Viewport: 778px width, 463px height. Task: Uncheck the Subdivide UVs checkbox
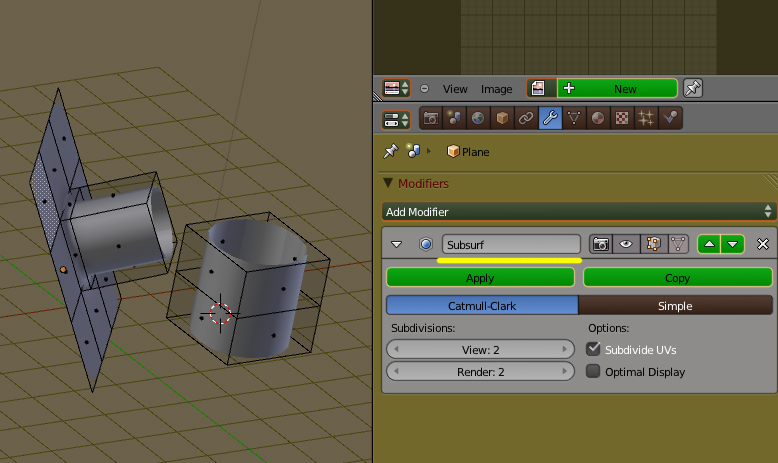tap(593, 349)
